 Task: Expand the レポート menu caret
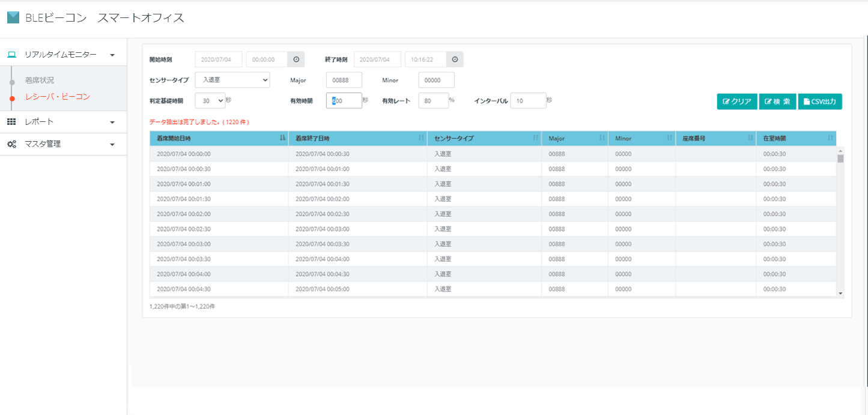point(112,123)
